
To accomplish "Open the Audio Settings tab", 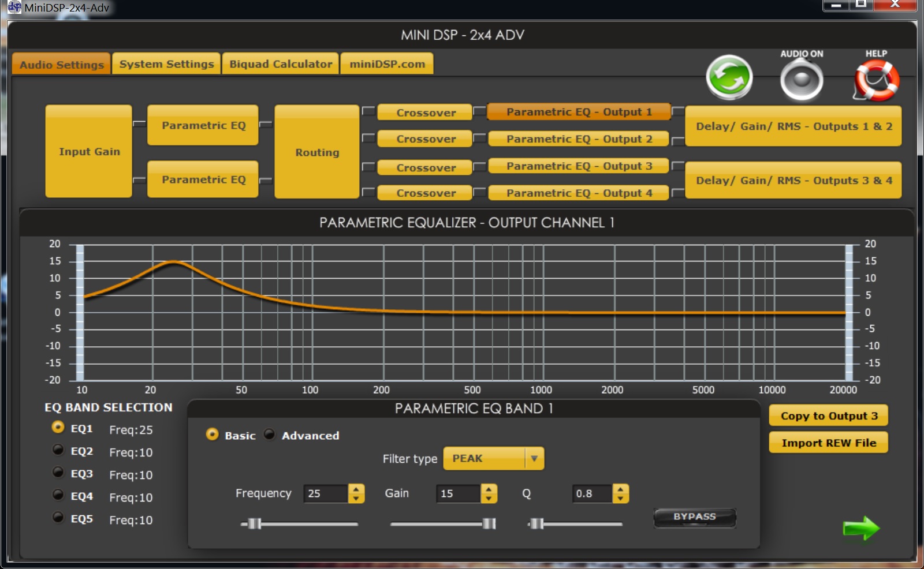I will pos(61,64).
